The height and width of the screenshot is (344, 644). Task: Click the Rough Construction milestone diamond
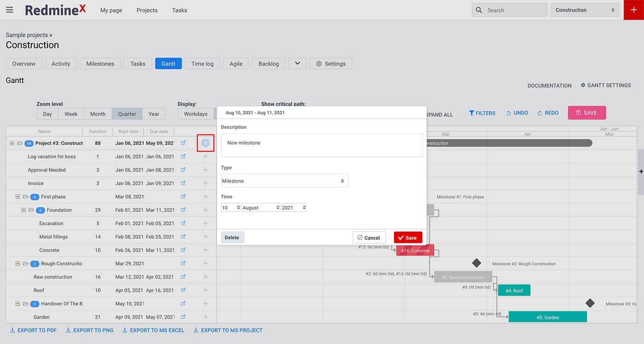click(477, 263)
